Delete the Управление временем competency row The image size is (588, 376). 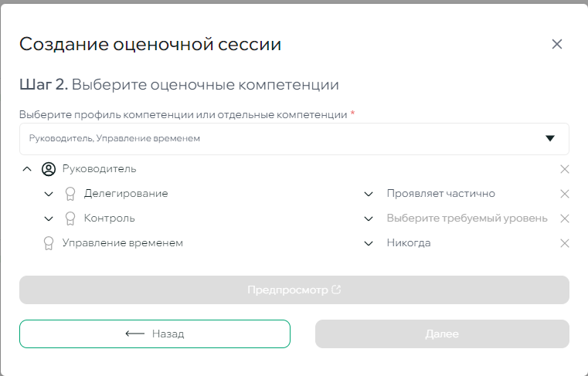(x=564, y=243)
